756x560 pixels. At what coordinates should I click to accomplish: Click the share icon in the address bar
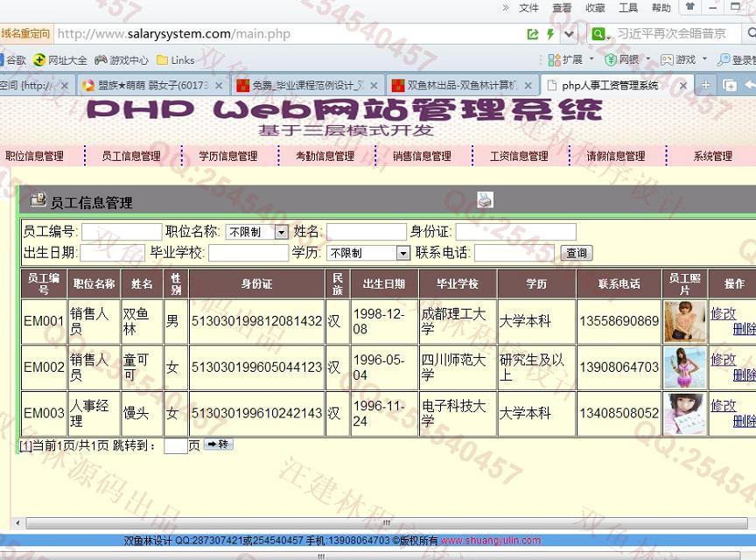[x=533, y=34]
